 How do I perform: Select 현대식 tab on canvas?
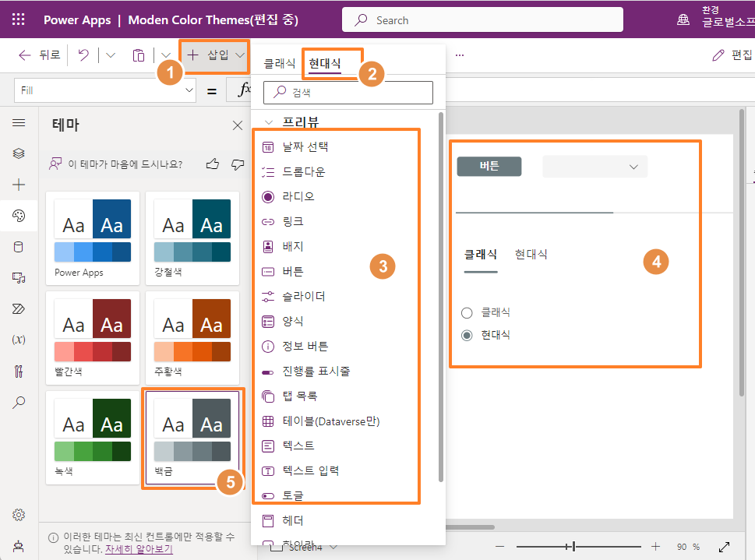click(x=531, y=255)
